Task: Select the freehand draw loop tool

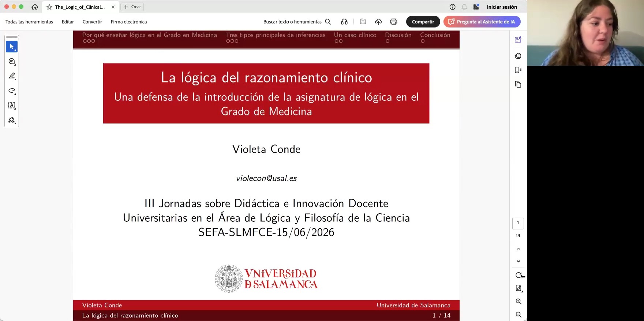Action: click(x=12, y=91)
